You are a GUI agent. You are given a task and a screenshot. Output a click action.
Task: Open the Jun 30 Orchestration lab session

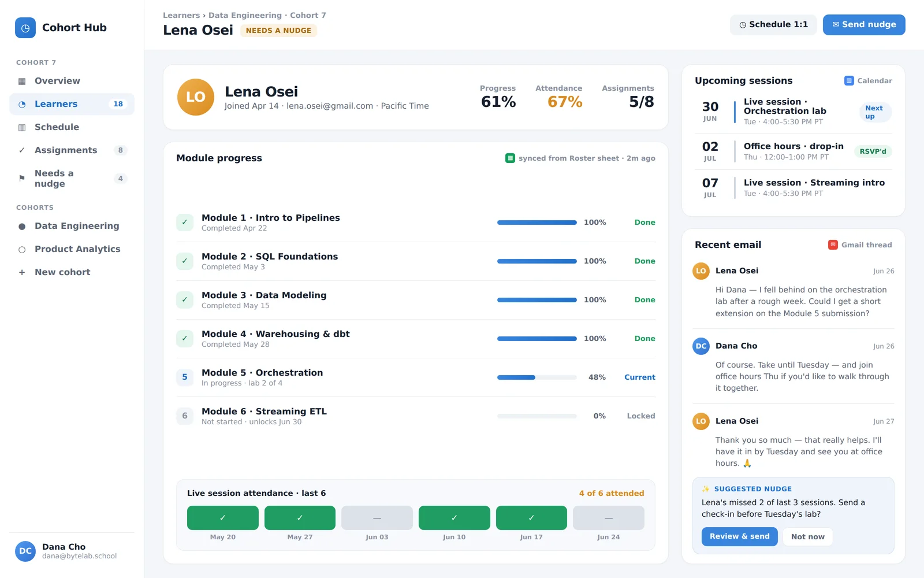[793, 112]
